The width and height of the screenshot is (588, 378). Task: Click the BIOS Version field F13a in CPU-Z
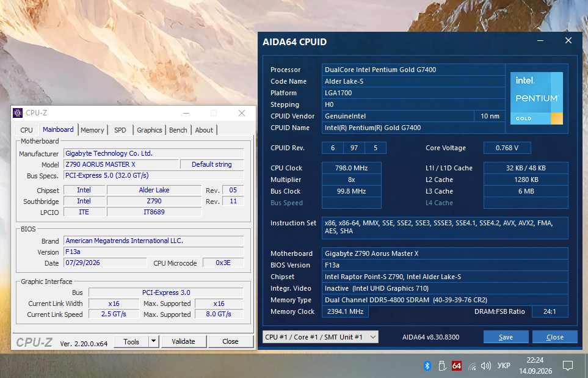pos(154,252)
